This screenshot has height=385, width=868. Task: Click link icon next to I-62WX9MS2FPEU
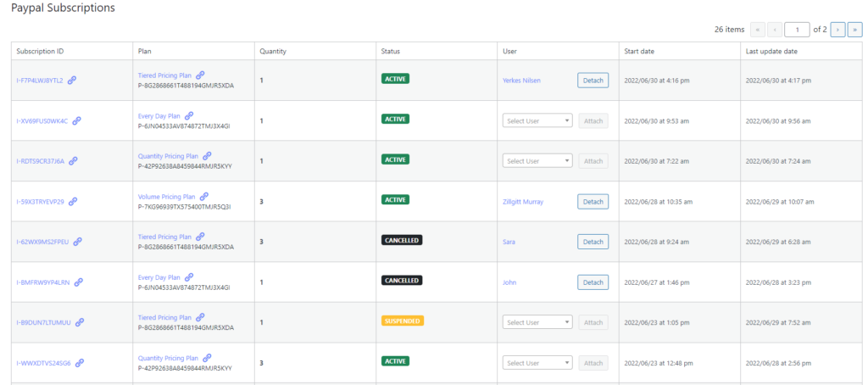point(77,242)
